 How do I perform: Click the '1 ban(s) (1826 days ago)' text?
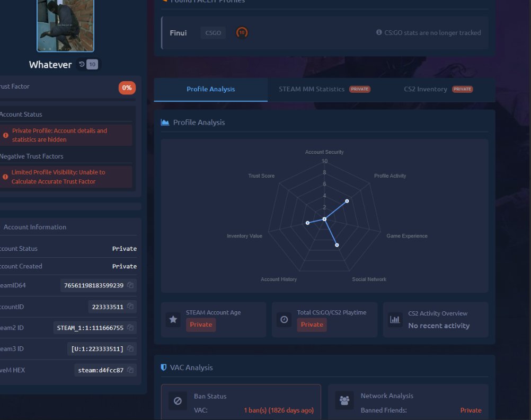[279, 410]
